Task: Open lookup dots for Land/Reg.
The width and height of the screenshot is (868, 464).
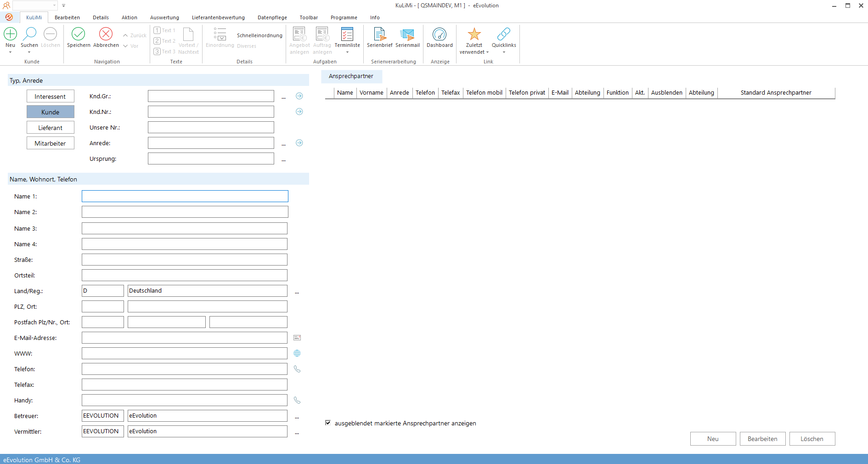Action: coord(297,292)
